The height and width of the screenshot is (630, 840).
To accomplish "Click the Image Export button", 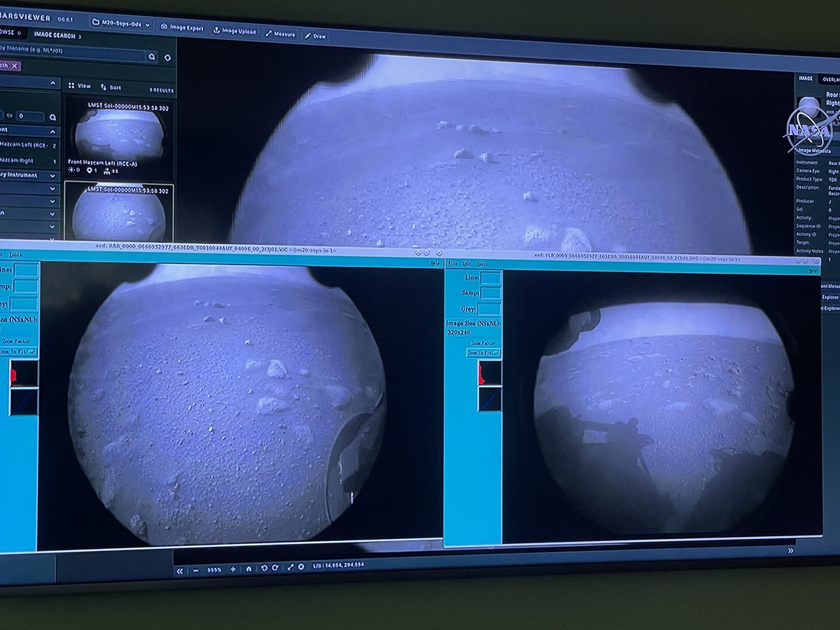I will click(182, 28).
